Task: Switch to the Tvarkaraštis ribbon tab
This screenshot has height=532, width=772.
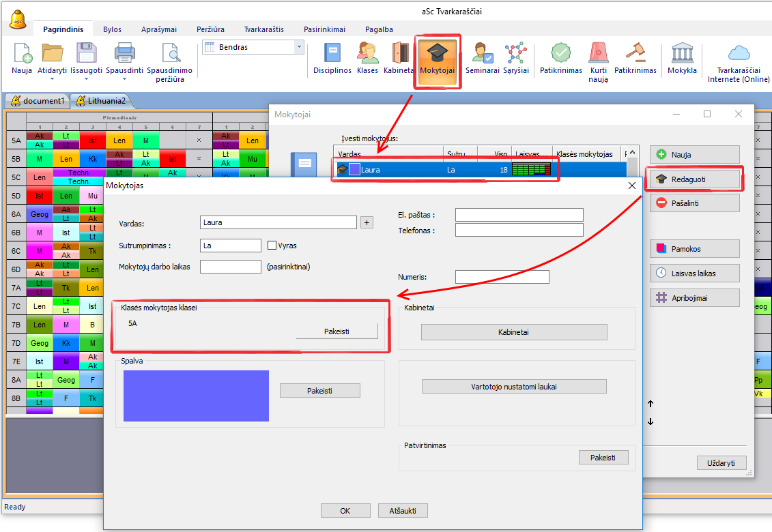Action: (x=263, y=29)
